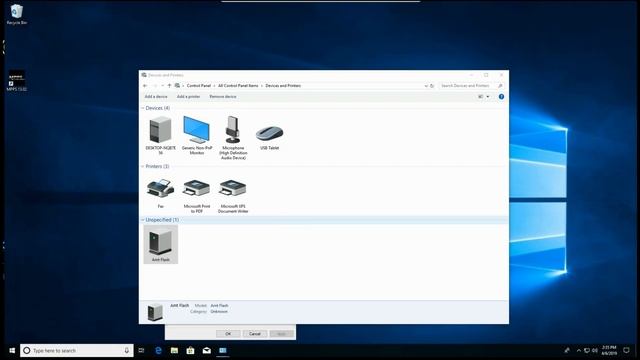Select the Microphone High Definition Audio device
The image size is (640, 360).
pos(233,138)
